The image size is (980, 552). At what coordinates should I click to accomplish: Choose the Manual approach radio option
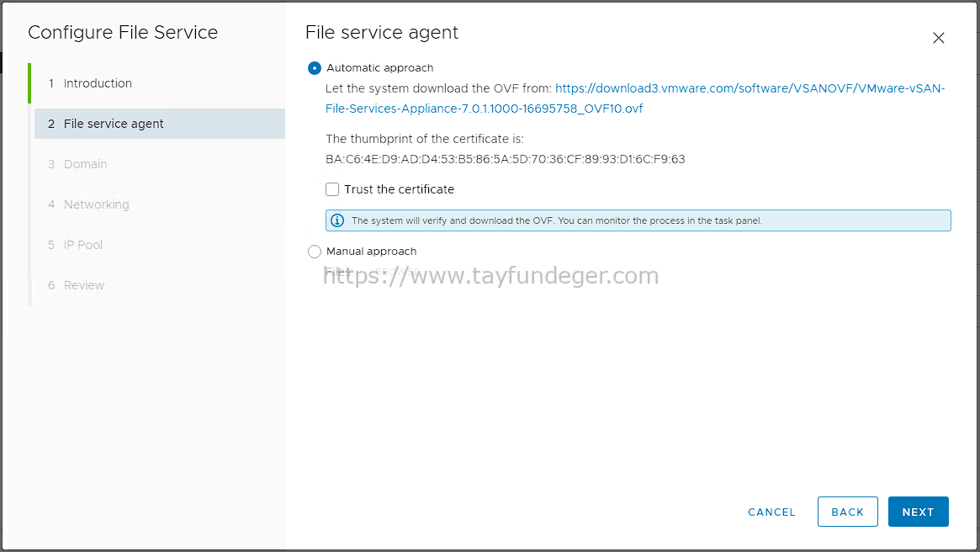[x=315, y=252]
